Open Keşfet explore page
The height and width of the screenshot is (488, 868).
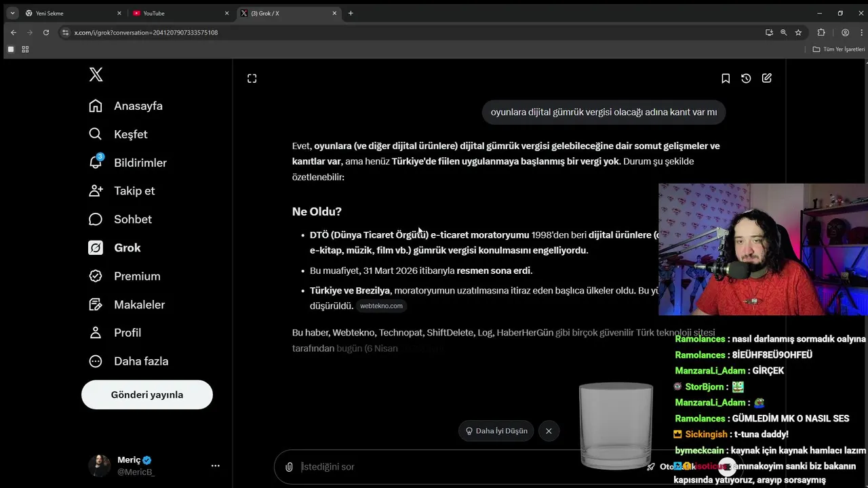coord(118,134)
